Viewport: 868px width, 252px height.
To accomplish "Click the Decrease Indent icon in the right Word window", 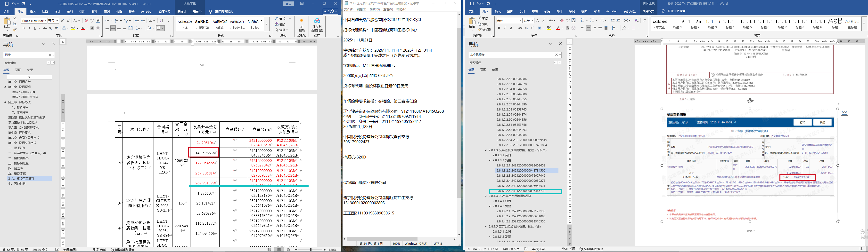I will (x=612, y=21).
